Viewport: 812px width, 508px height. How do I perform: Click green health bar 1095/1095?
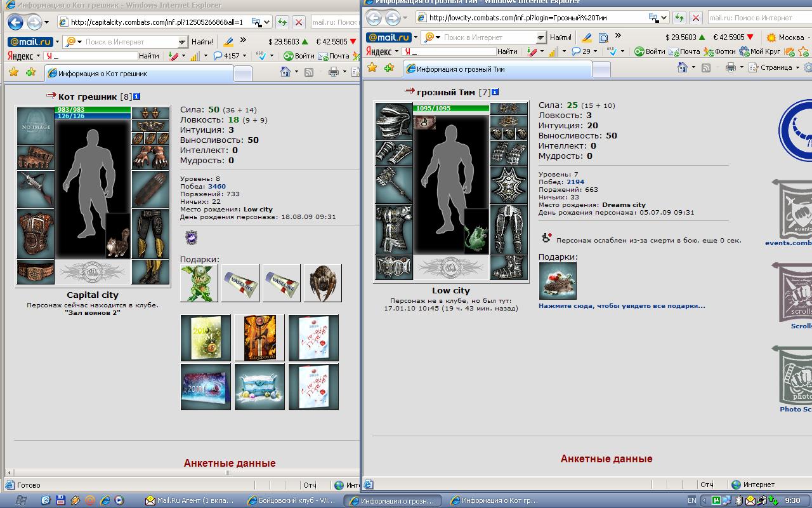tap(452, 108)
